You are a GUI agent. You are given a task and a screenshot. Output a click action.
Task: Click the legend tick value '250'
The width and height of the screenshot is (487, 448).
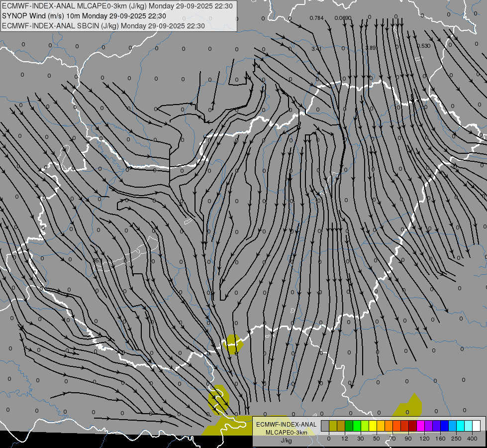(x=456, y=439)
